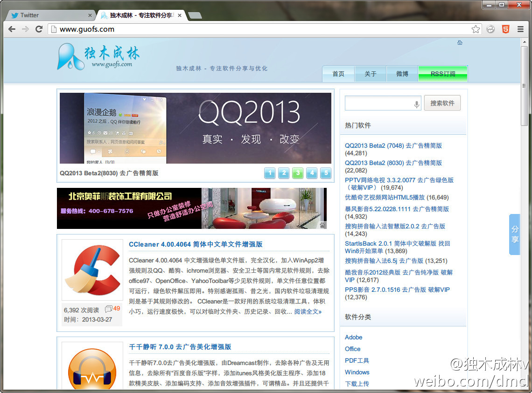Open the 关于 navigation tab
This screenshot has height=393, width=532.
371,74
